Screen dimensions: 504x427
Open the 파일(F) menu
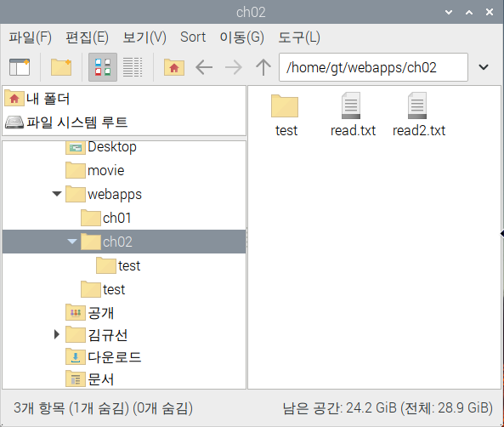[x=31, y=37]
